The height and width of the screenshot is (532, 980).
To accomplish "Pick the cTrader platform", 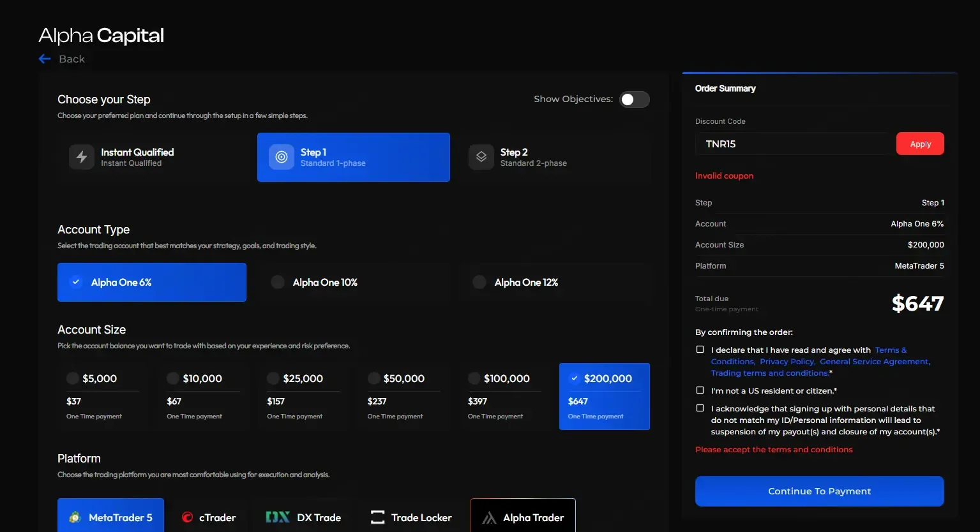I will tap(209, 517).
